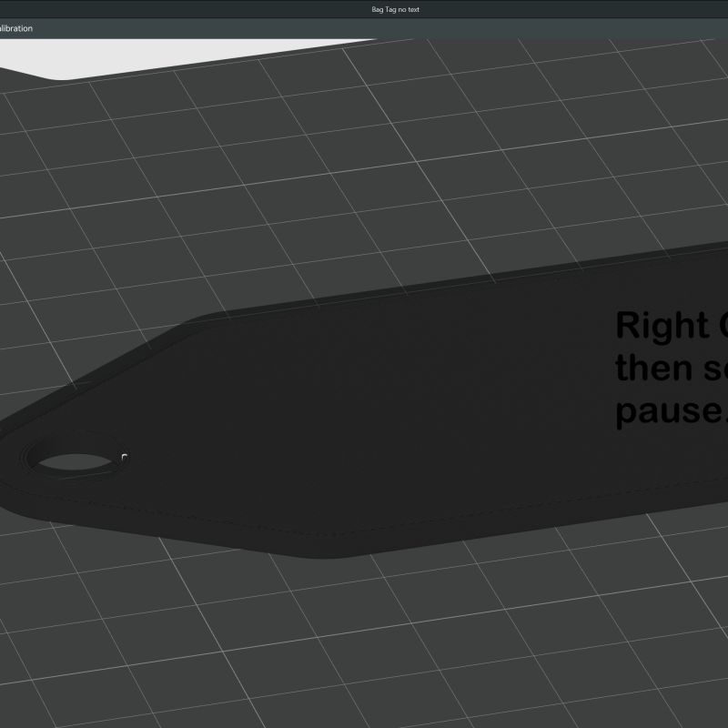Click the 'Right C' text line on the tag
This screenshot has width=728, height=728.
click(672, 325)
